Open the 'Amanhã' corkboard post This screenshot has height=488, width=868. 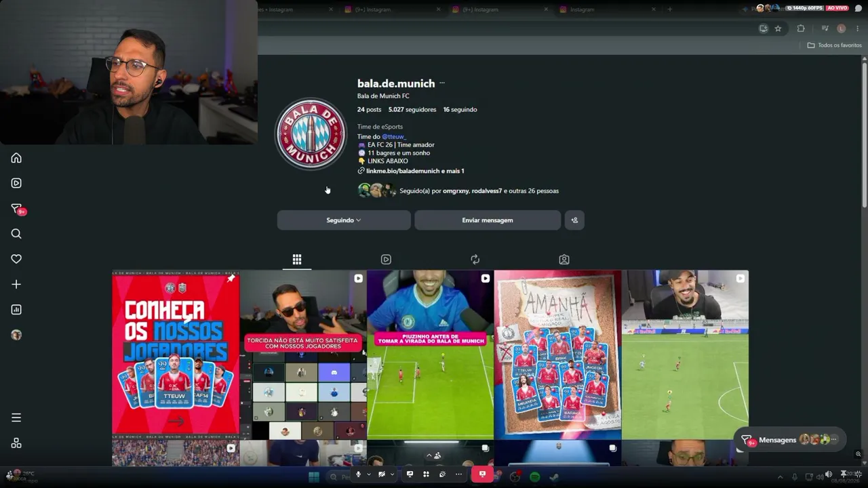(557, 354)
